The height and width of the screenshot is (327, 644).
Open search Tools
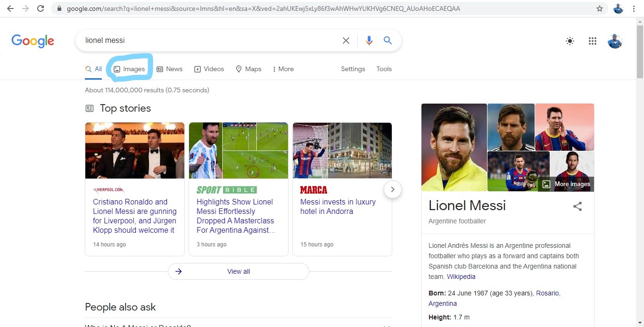pos(384,69)
